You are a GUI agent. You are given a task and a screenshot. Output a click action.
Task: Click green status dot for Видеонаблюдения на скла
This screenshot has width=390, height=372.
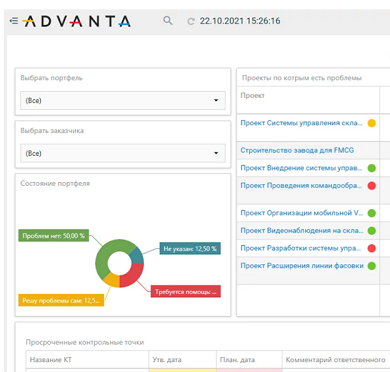tap(372, 231)
